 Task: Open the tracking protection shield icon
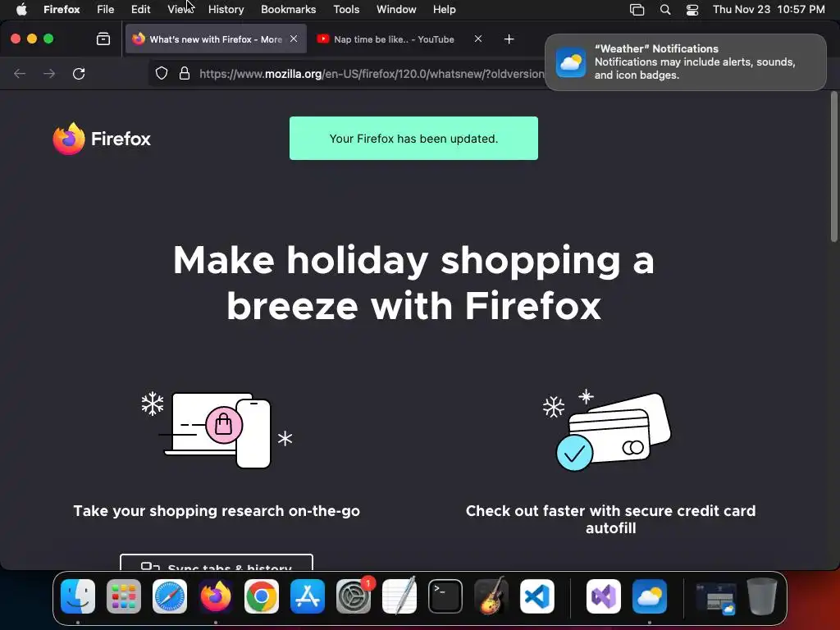162,73
